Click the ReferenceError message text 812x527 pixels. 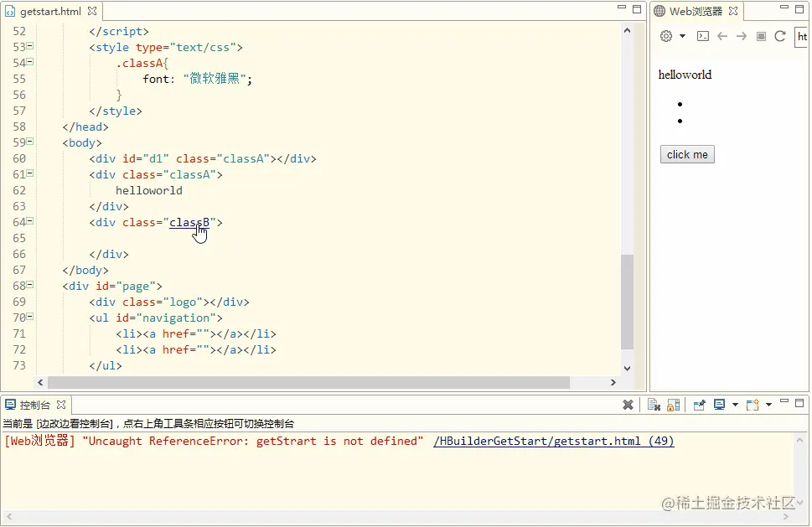point(253,441)
